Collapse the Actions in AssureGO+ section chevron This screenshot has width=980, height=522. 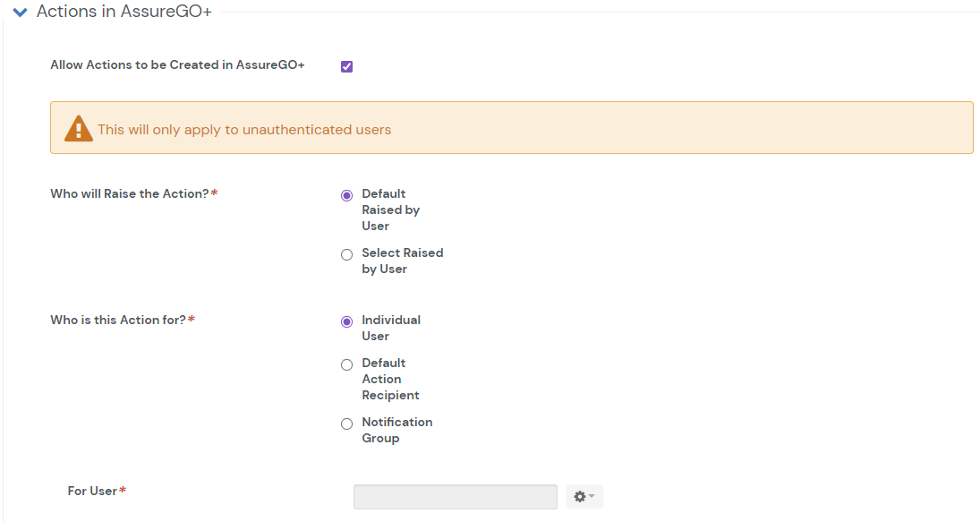(x=21, y=13)
